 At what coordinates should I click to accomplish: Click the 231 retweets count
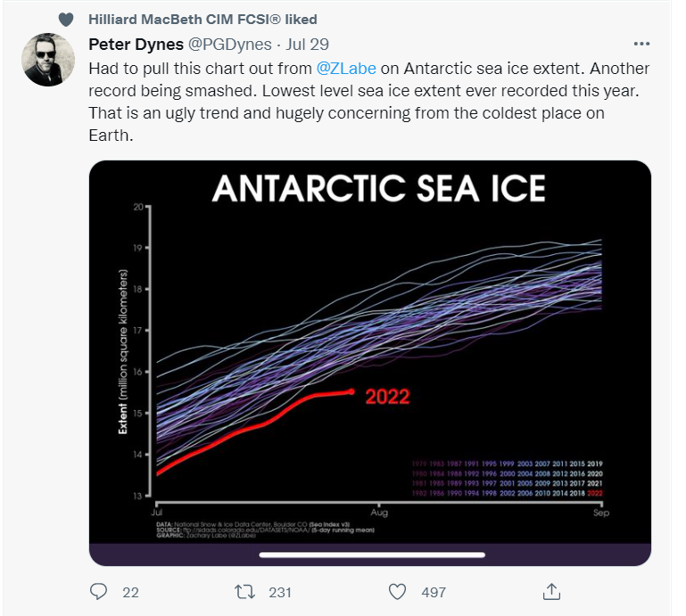point(280,593)
